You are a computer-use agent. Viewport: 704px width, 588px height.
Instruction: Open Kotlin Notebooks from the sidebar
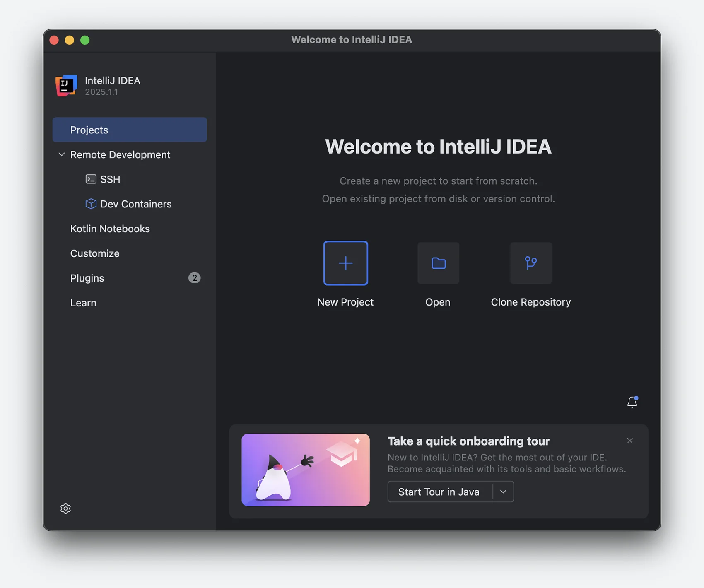[110, 229]
